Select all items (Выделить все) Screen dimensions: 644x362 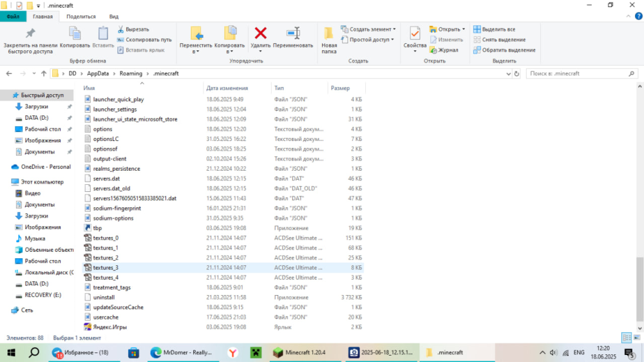[x=494, y=30]
